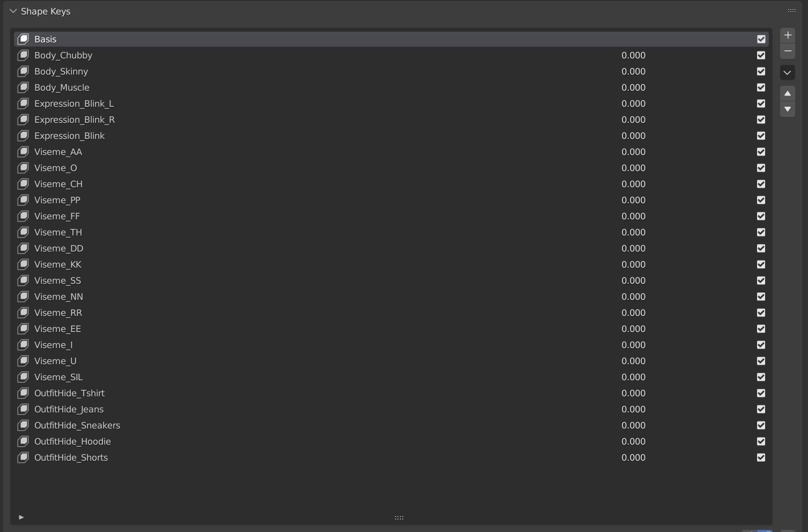Expand the list filter options triangle

(21, 518)
